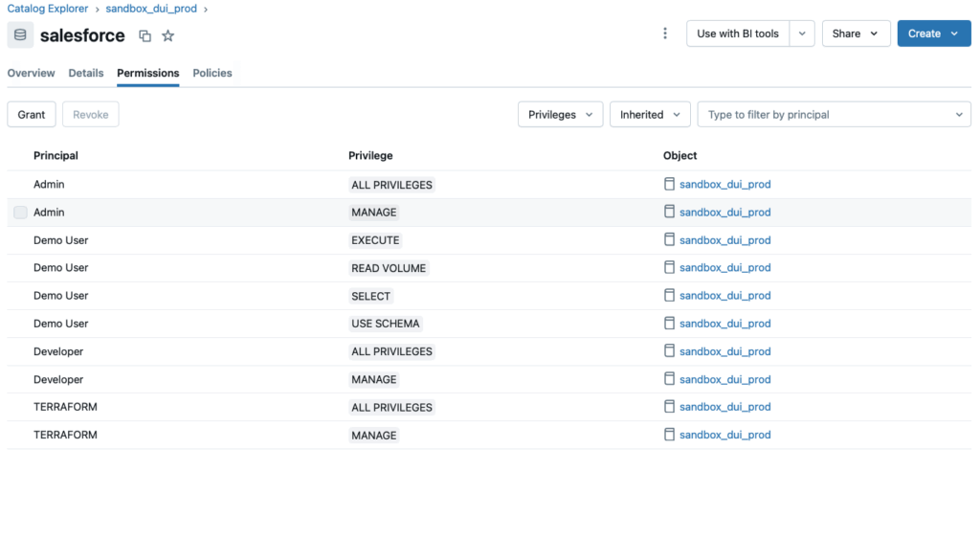Click the Privilege column header

pyautogui.click(x=370, y=156)
